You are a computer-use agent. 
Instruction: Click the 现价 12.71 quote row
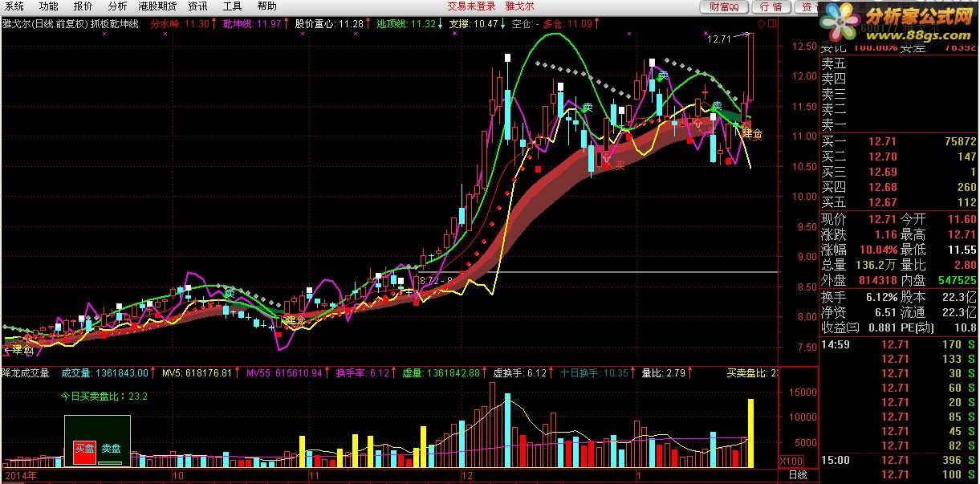(x=860, y=219)
